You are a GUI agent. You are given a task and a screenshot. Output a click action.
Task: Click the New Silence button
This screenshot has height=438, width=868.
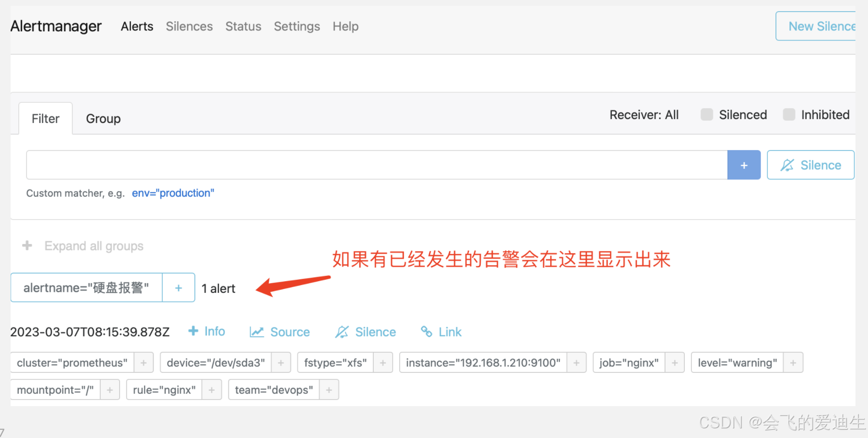[x=816, y=27]
